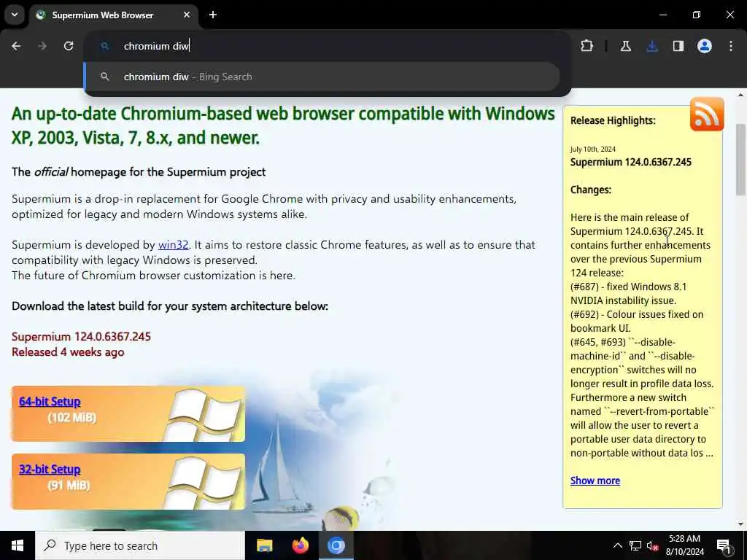Open the three-dot browser menu
This screenshot has width=747, height=560.
pos(731,46)
